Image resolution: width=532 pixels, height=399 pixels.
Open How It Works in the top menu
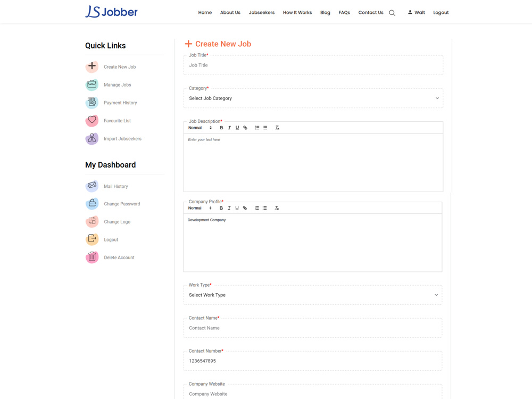click(x=297, y=13)
